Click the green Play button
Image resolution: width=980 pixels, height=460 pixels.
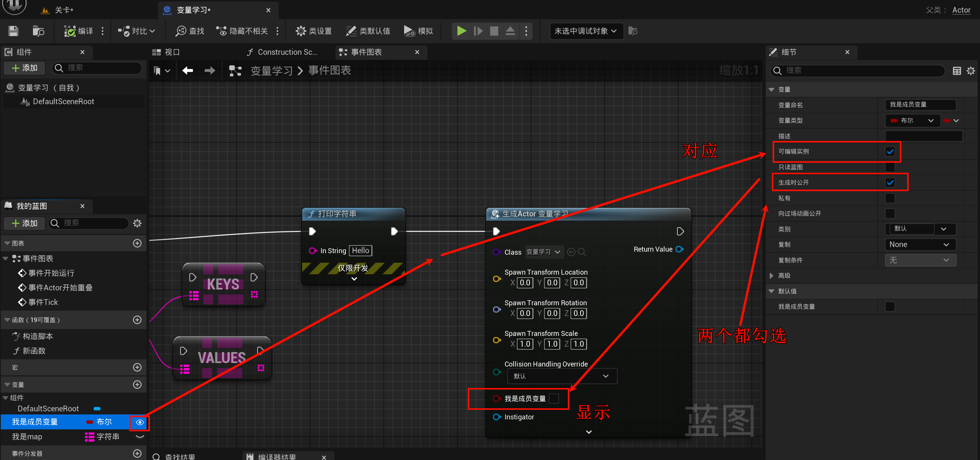coord(462,31)
